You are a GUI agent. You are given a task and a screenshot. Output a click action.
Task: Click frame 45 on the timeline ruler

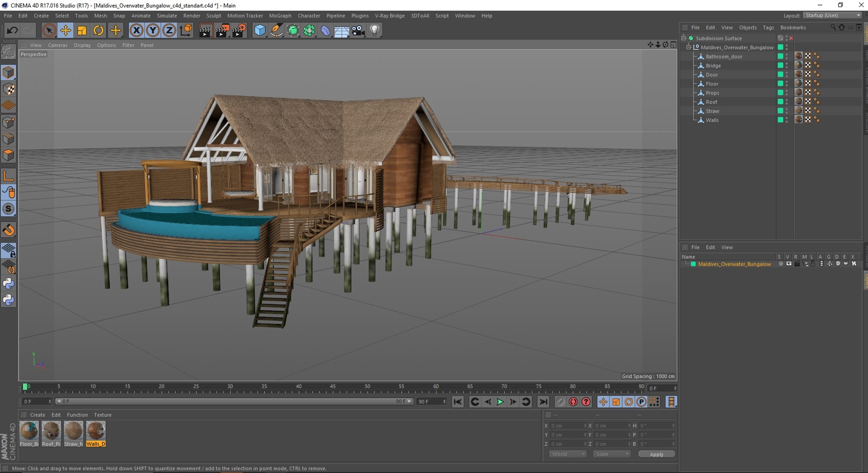(x=333, y=387)
